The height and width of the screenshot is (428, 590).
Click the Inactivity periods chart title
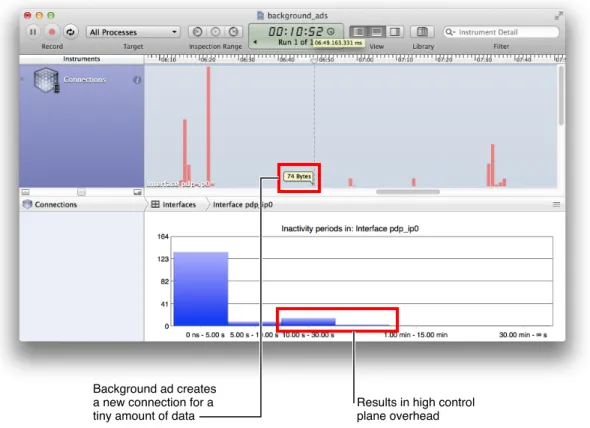pos(350,228)
